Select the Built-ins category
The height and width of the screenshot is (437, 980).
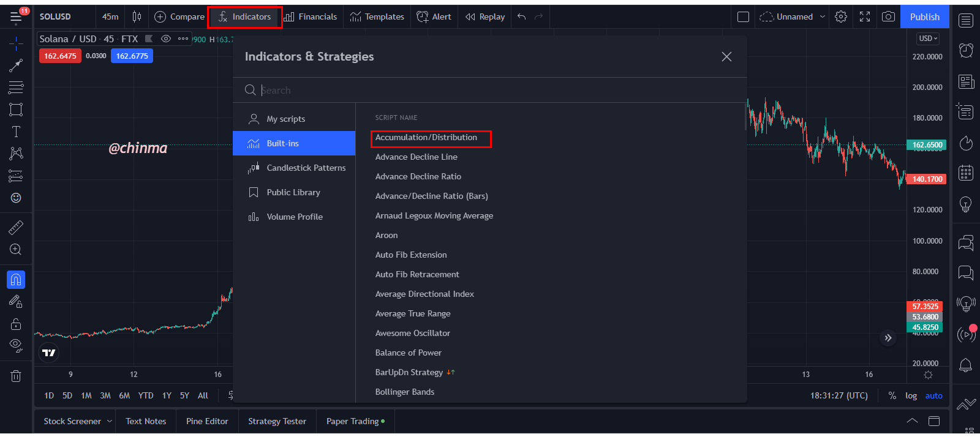coord(294,143)
